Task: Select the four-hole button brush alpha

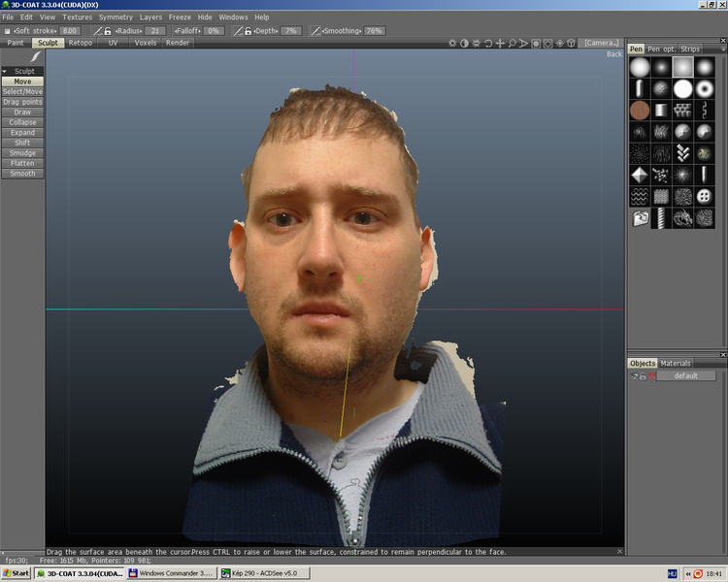Action: [x=704, y=196]
